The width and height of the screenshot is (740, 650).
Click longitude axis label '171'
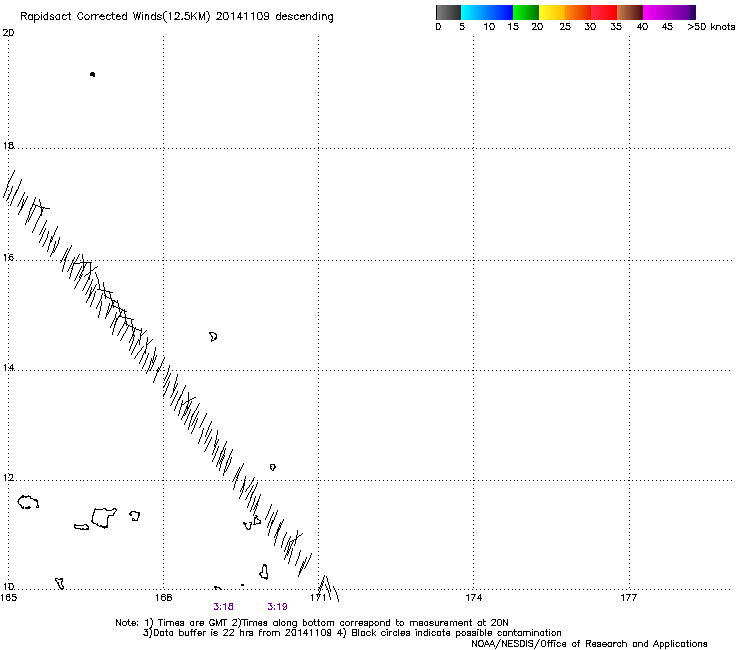pos(319,598)
